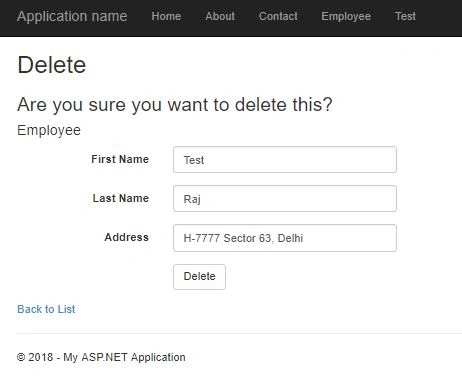Screen dimensions: 462x377
Task: Click the H-7777 Sector 63 address text
Action: 243,238
